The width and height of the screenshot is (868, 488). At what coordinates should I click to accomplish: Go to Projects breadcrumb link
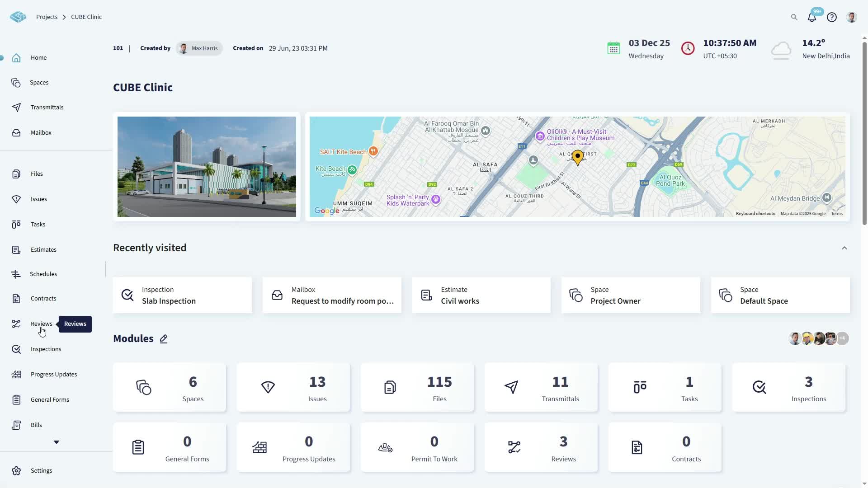[47, 17]
